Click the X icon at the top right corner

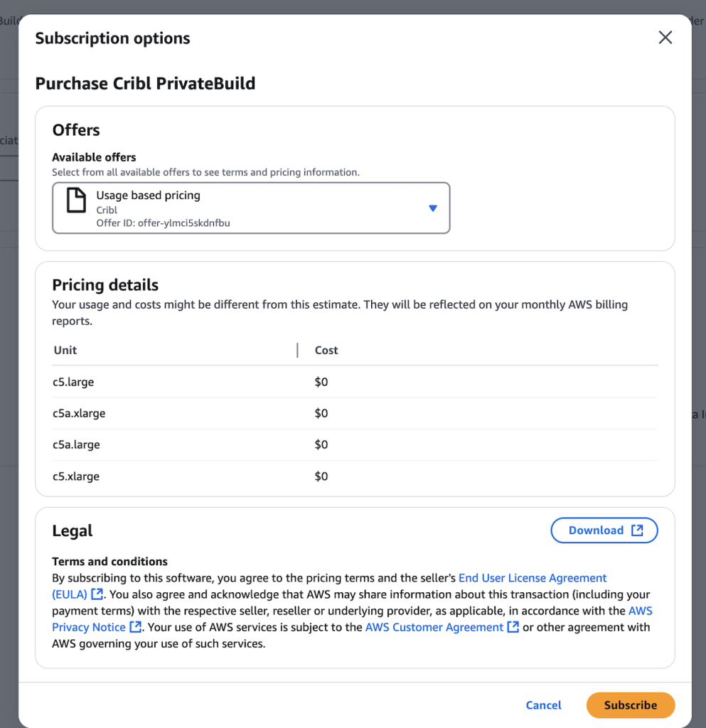point(665,38)
